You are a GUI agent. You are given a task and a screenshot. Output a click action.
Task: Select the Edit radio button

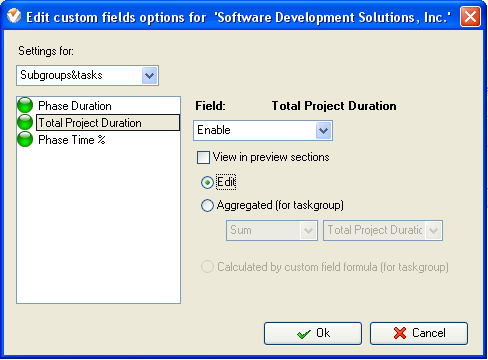point(207,183)
